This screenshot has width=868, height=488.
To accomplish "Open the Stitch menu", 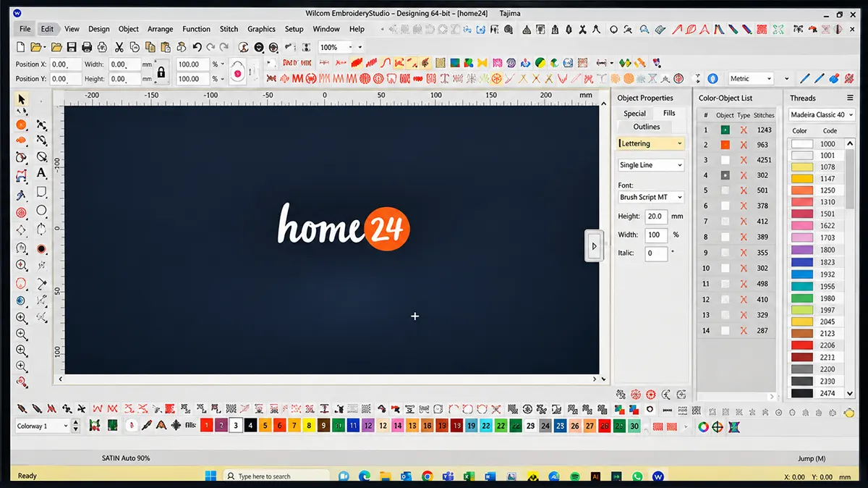I will (x=229, y=29).
